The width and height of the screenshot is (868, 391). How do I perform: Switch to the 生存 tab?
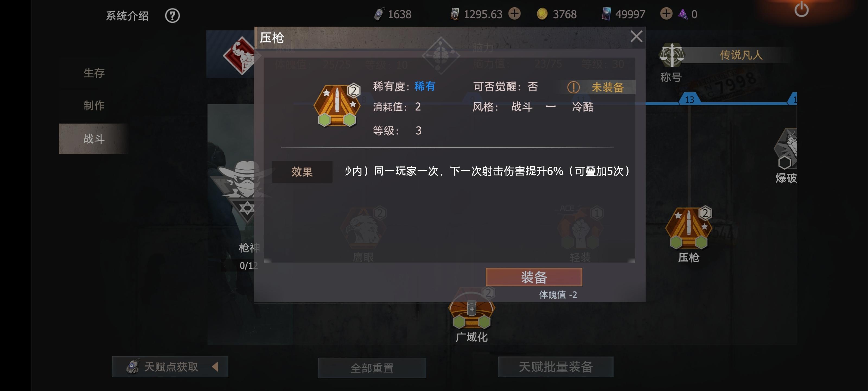pos(94,73)
